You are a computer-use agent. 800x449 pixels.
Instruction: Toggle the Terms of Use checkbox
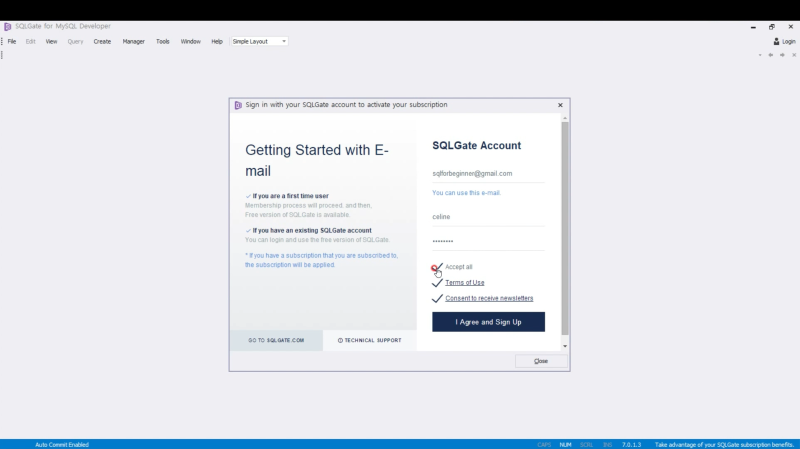coord(437,283)
